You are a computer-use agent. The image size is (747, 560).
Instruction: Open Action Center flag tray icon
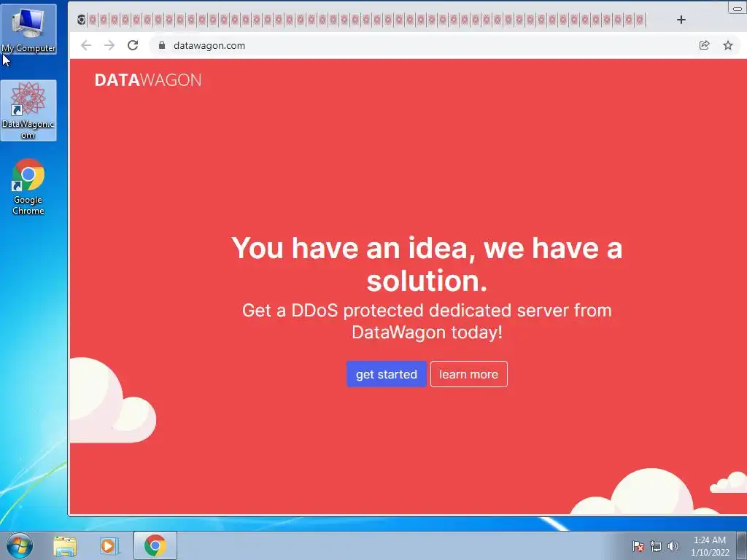(638, 546)
